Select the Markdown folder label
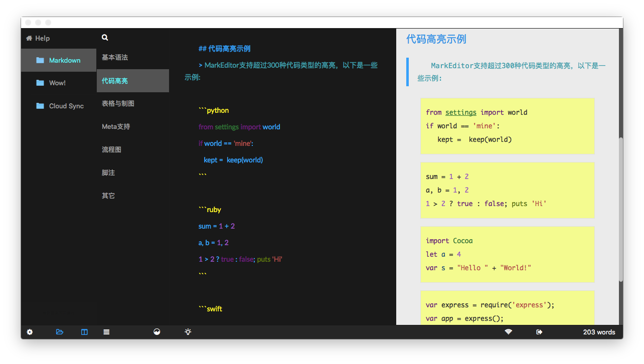Screen dimensions: 644x364 65,60
